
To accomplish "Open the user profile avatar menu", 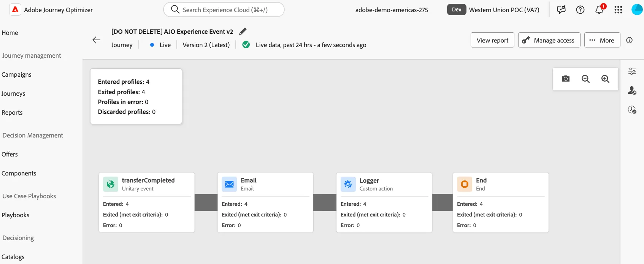I will [x=637, y=9].
